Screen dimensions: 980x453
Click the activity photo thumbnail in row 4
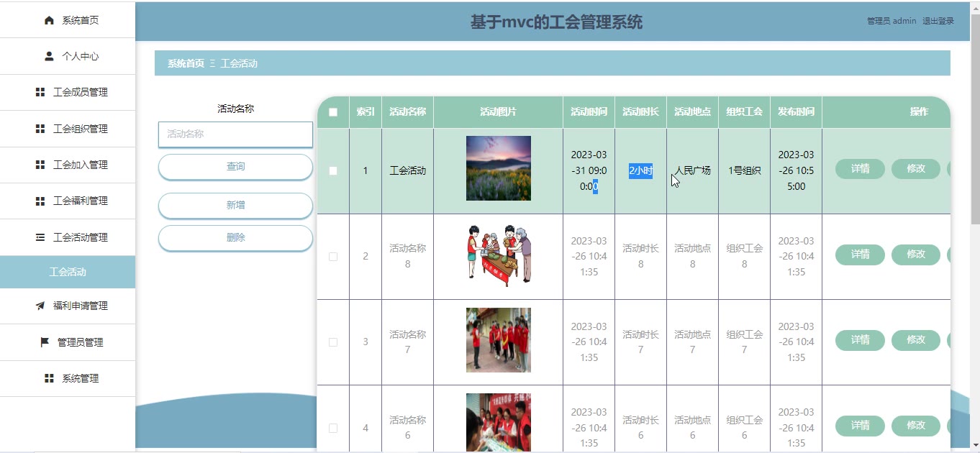click(x=499, y=423)
